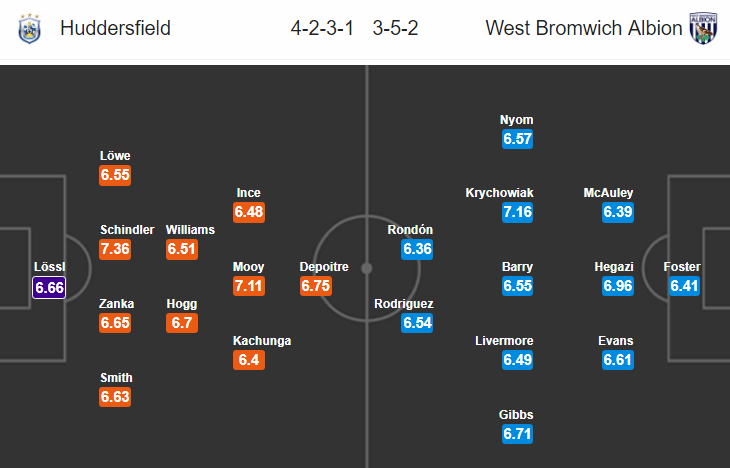Screen dimensions: 730x468
Task: Click Gibbs's 6.71 rating badge
Action: tap(517, 434)
